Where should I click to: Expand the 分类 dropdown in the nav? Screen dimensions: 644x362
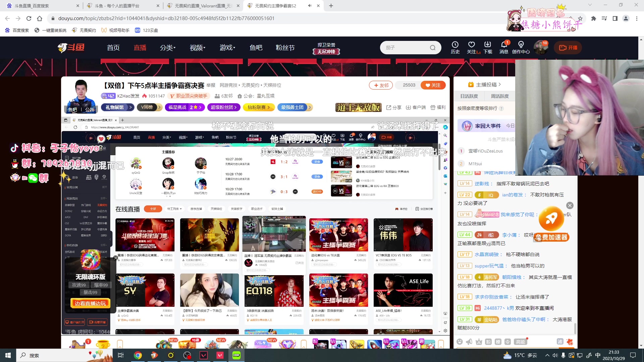168,48
